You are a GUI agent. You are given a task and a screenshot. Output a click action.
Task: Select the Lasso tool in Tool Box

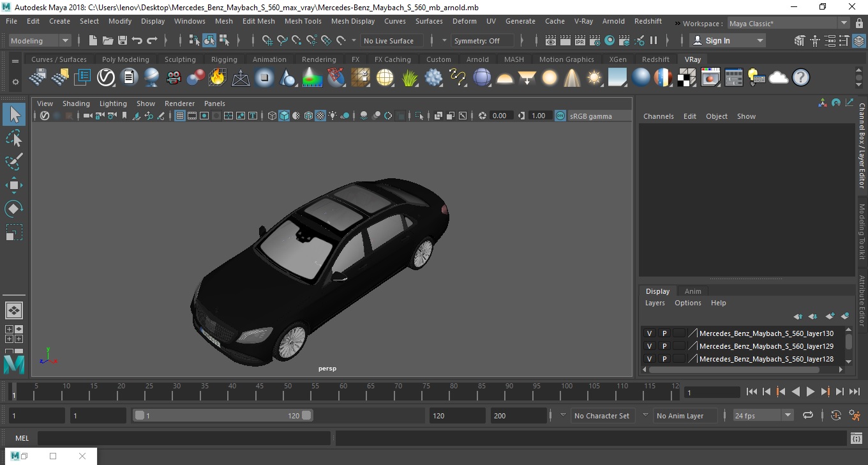[14, 139]
